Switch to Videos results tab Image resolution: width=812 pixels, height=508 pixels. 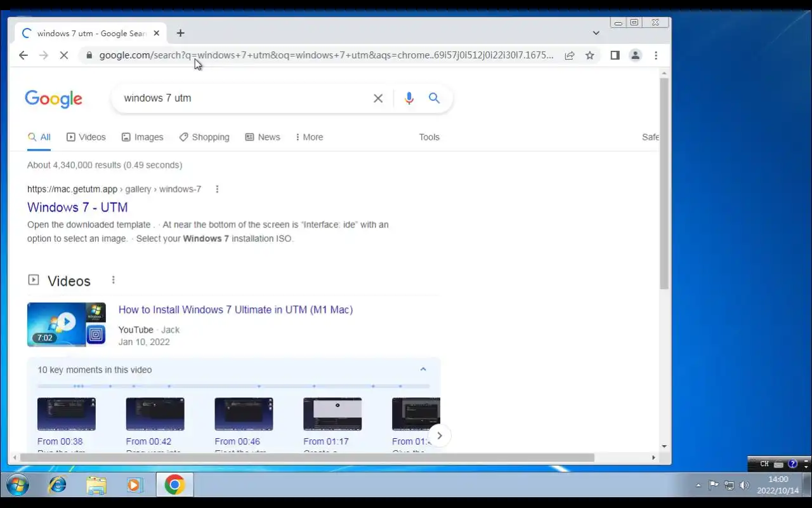pos(86,137)
